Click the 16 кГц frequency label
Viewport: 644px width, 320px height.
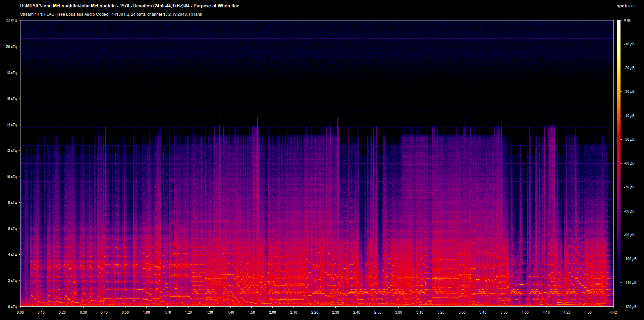click(x=11, y=99)
